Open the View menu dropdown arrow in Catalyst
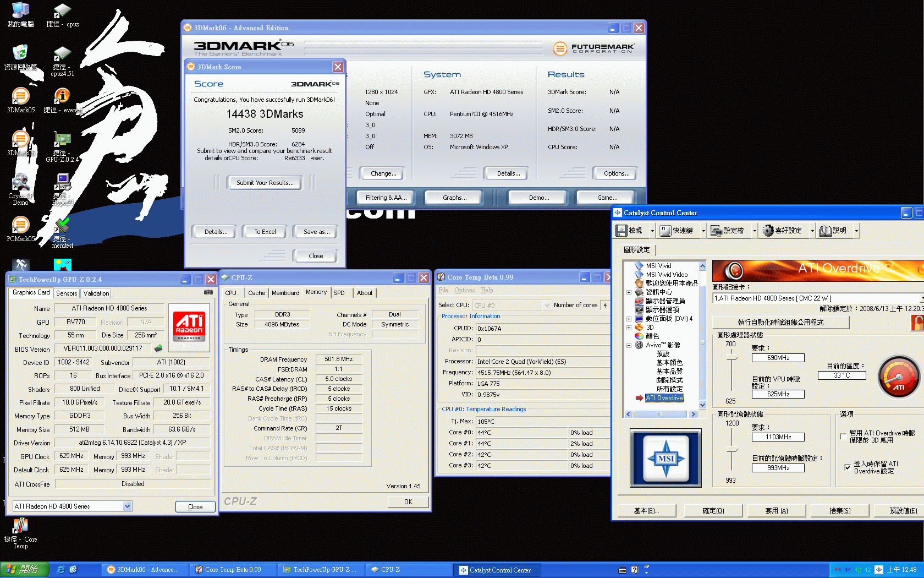924x578 pixels. 652,231
